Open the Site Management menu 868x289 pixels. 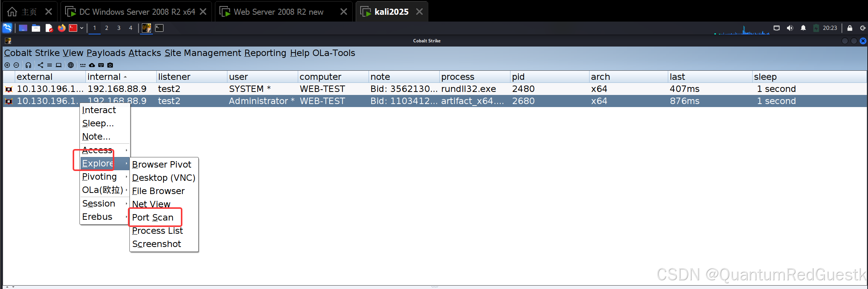point(203,53)
